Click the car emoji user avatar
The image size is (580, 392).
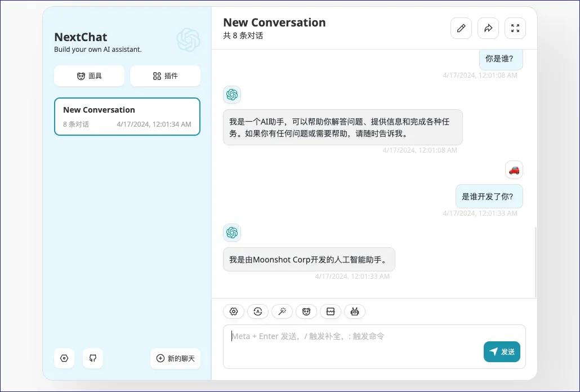click(x=514, y=170)
